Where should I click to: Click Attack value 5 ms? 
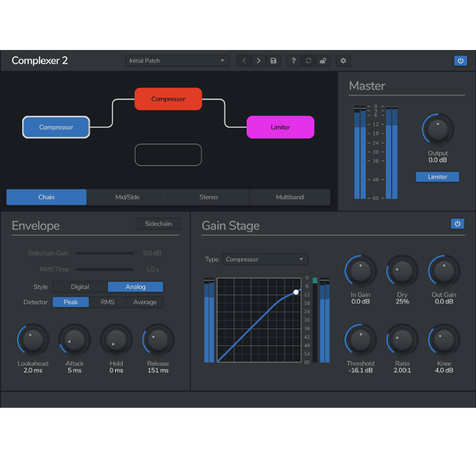[75, 370]
